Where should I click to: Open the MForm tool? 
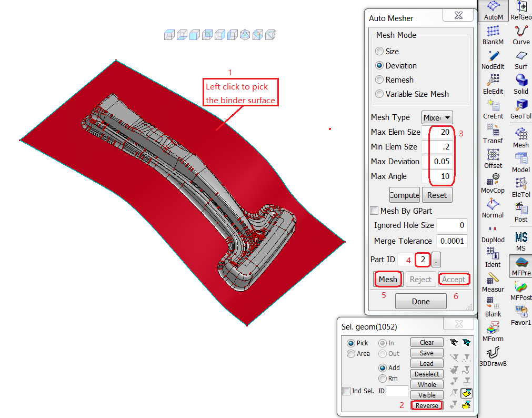coord(493,333)
